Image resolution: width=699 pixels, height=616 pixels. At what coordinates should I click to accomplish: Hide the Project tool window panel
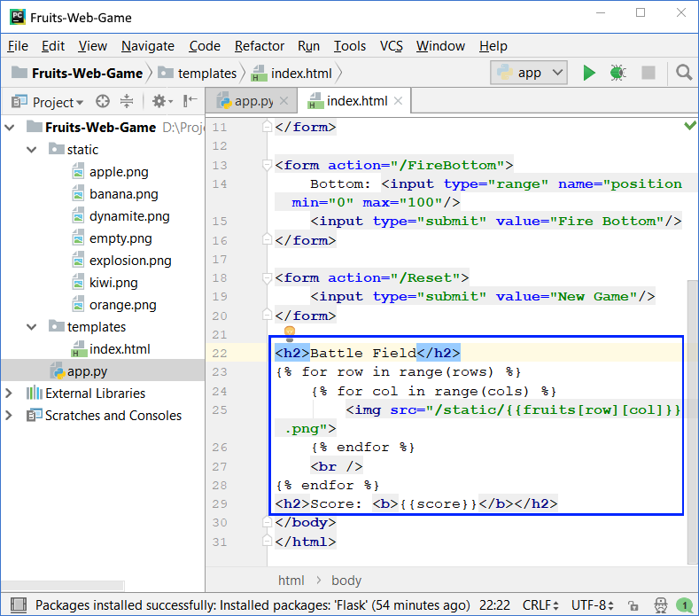click(x=191, y=102)
